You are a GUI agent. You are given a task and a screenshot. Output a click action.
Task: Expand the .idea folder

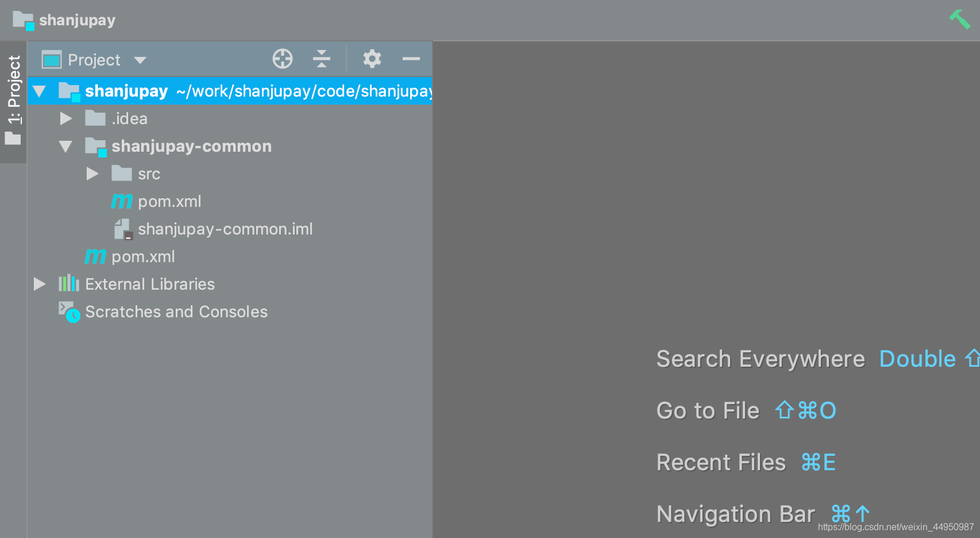[66, 118]
